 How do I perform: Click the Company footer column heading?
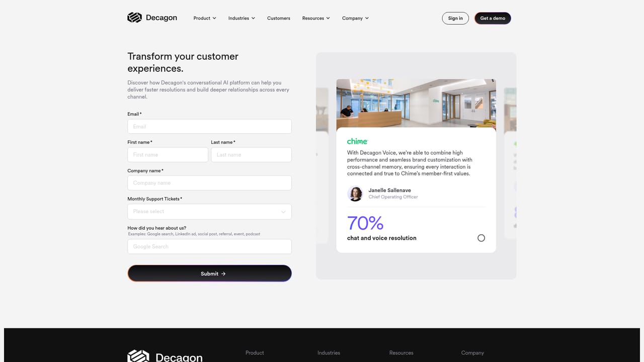(x=472, y=353)
